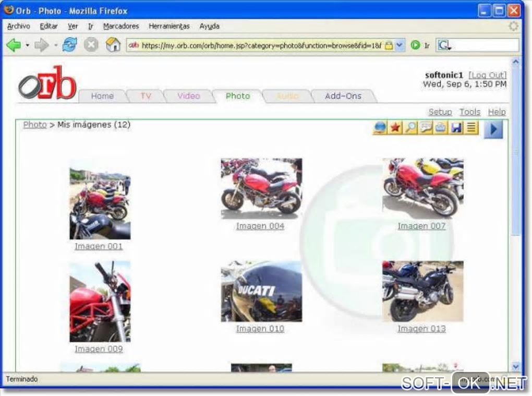
Task: Open the Imagen 010 link
Action: coord(260,329)
